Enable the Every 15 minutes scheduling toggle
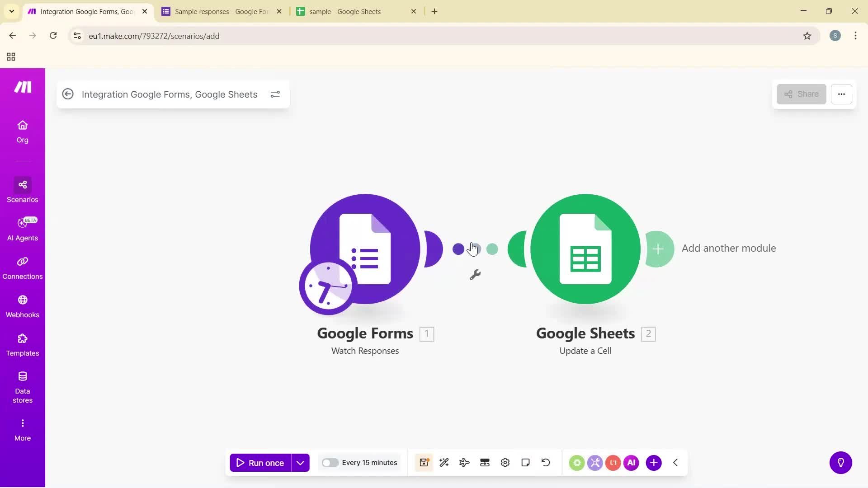Screen dimensions: 868x488 coord(330,462)
